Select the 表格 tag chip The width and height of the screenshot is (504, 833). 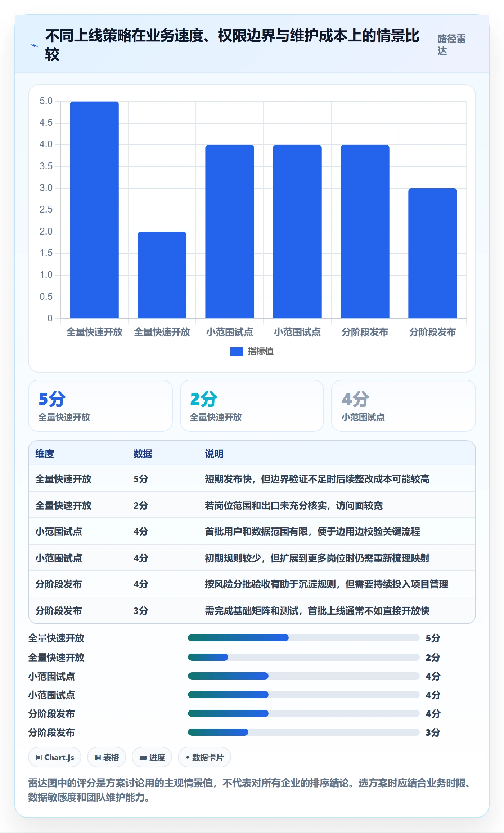[107, 757]
